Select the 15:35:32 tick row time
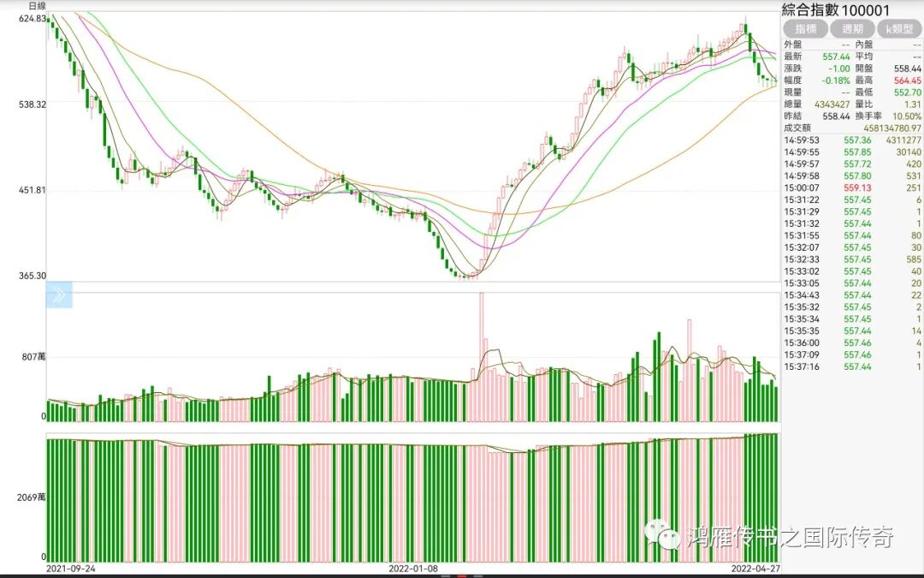The width and height of the screenshot is (924, 578). pyautogui.click(x=802, y=307)
